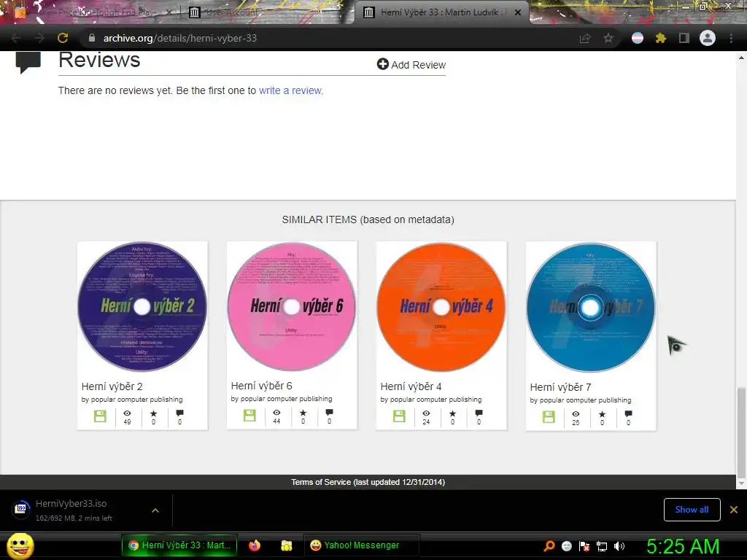Click software floppy icon under Herní výběr 4
This screenshot has height=560, width=747.
click(399, 416)
